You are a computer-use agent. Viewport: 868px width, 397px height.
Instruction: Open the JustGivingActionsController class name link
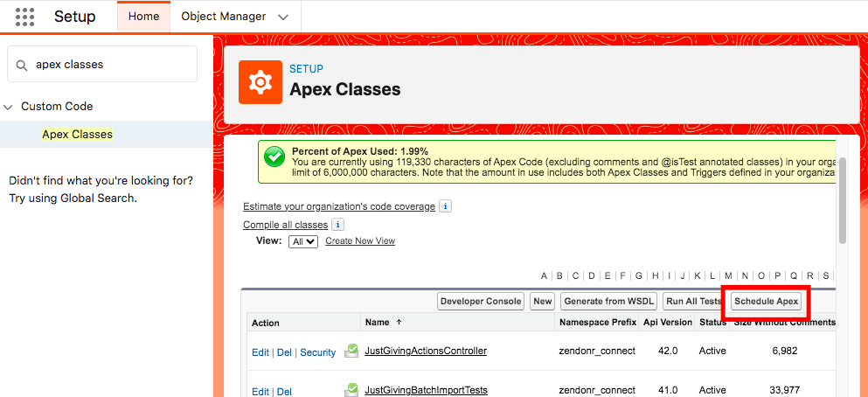pos(426,351)
